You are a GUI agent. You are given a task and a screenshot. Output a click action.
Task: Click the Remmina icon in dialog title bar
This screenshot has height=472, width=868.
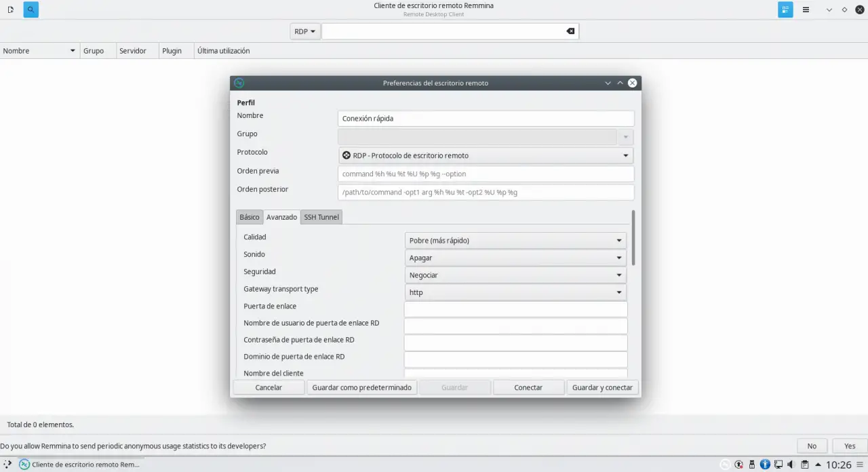pyautogui.click(x=239, y=83)
